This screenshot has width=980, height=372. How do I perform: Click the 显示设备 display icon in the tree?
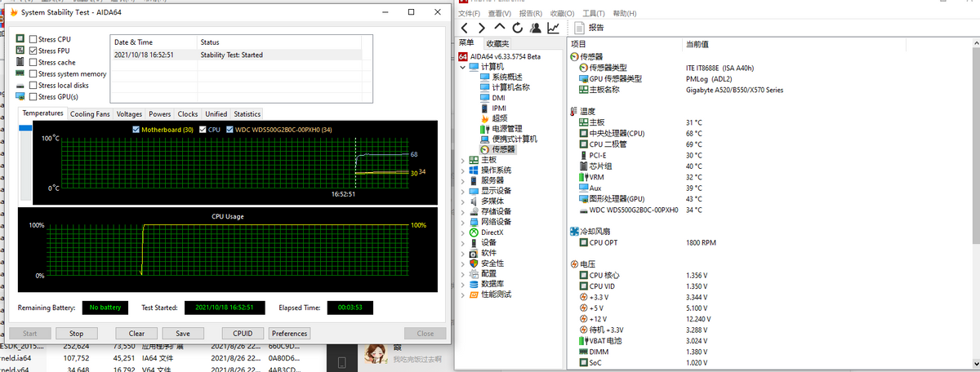pyautogui.click(x=474, y=191)
